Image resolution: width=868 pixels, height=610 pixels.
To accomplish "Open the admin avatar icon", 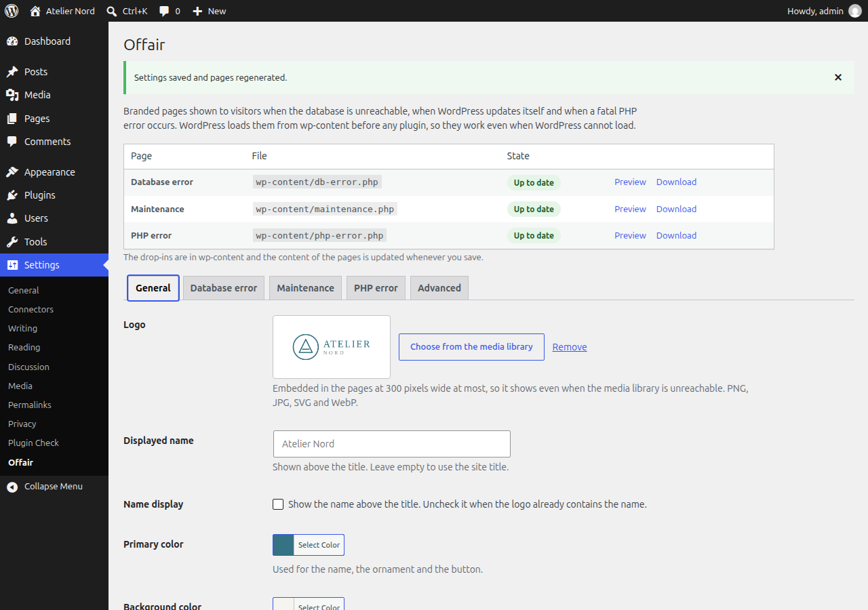I will pos(854,11).
